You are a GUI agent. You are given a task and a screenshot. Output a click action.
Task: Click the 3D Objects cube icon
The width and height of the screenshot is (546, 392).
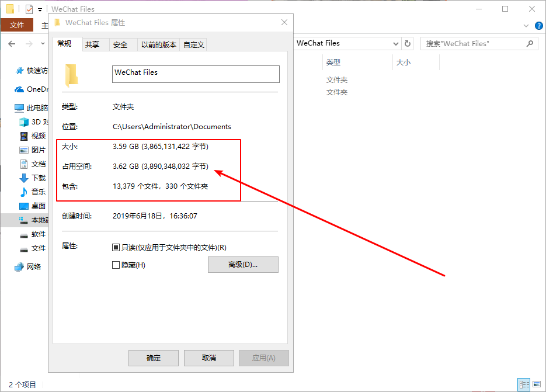click(24, 122)
